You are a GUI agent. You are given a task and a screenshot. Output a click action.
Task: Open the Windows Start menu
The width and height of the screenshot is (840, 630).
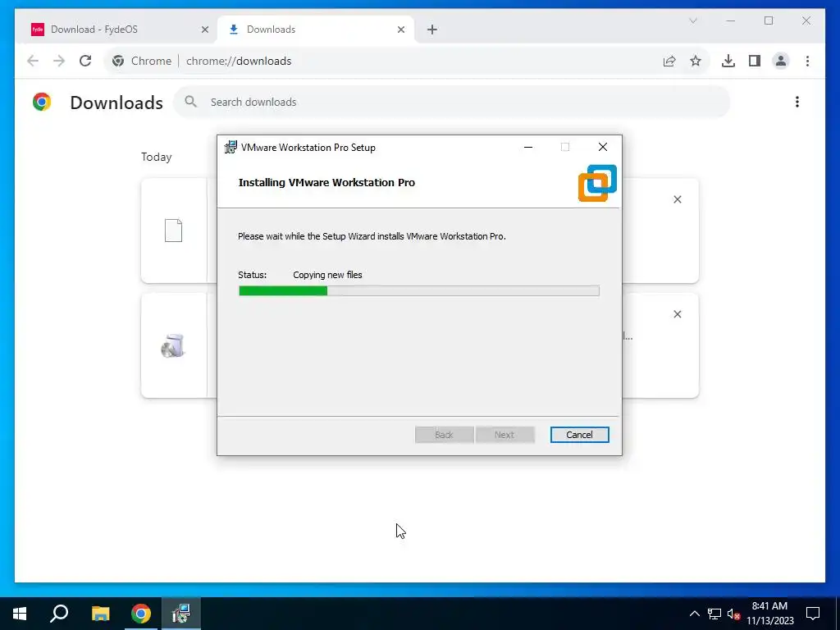click(20, 614)
